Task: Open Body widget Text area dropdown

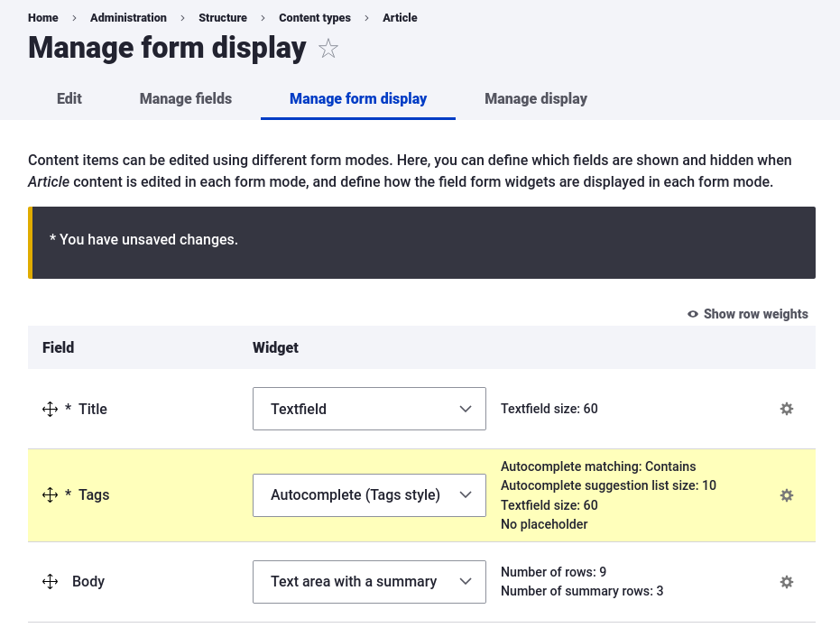Action: click(369, 582)
